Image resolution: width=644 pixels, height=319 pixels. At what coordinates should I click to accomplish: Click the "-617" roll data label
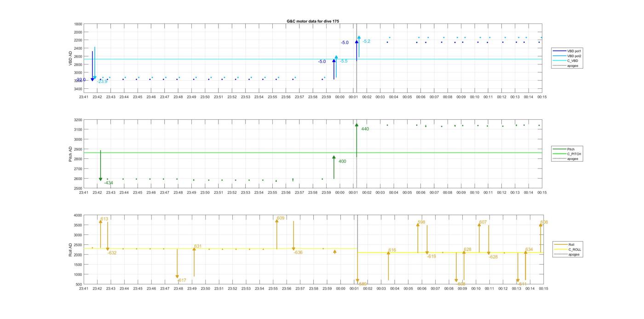tap(182, 280)
